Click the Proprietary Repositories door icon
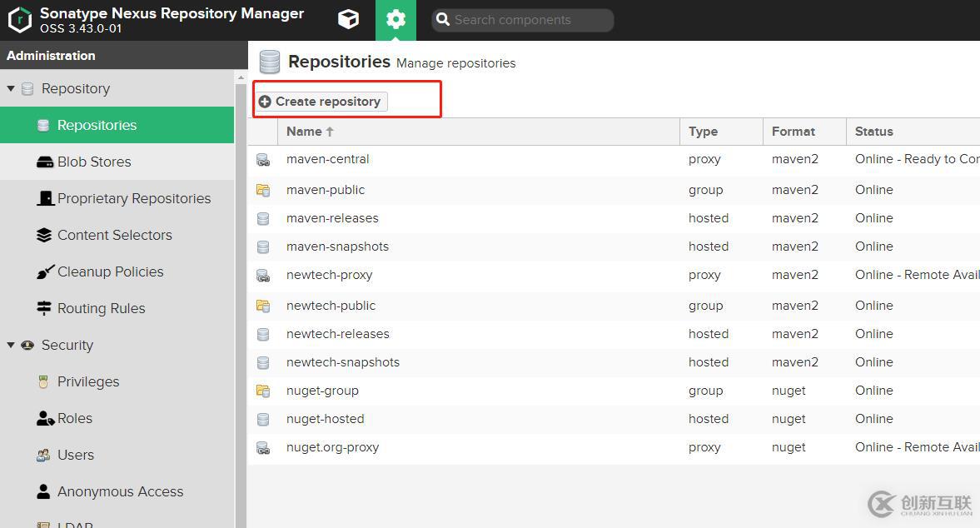The image size is (980, 528). (x=46, y=199)
